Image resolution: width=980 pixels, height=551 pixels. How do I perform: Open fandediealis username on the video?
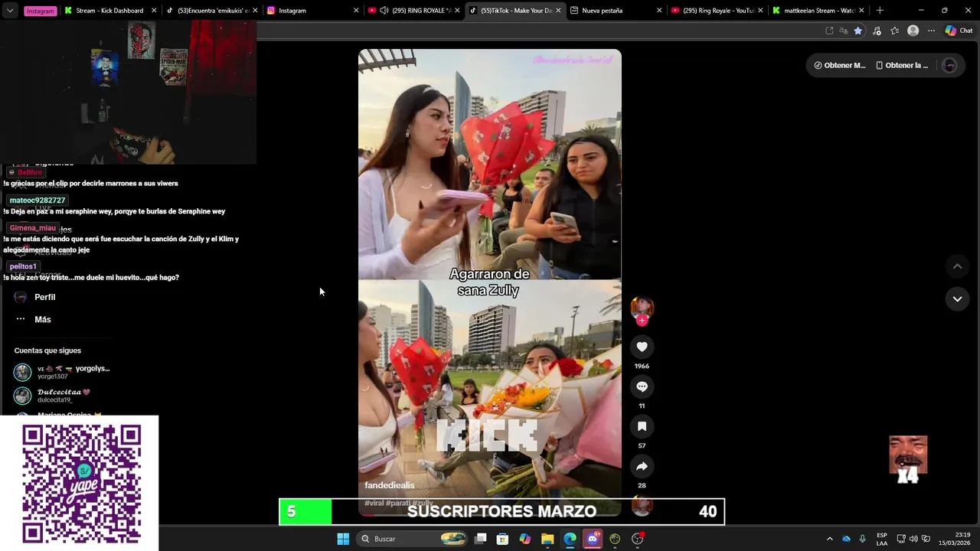coord(390,485)
